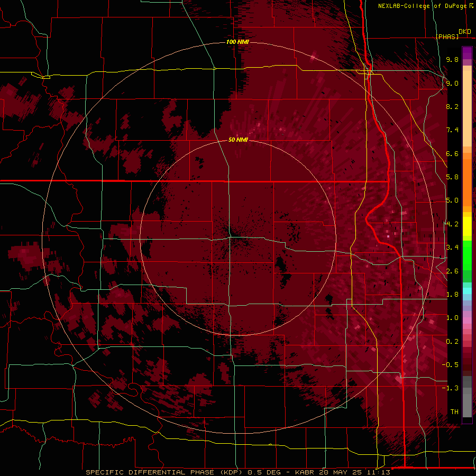Click the 8.2 value on the color scale
The height and width of the screenshot is (476, 476).
[452, 106]
